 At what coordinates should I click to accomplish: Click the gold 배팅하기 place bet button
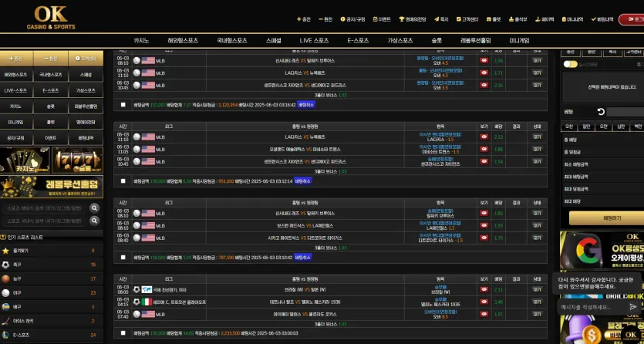[606, 218]
